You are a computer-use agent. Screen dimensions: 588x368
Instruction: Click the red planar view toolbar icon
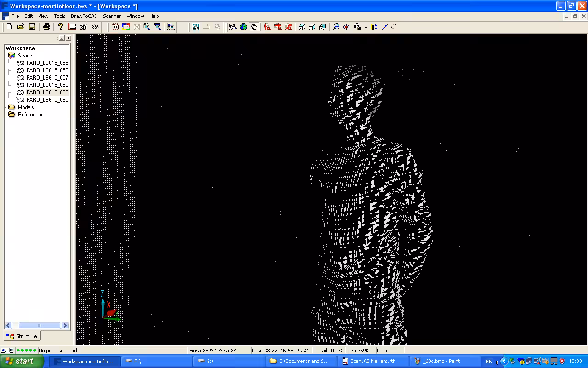click(72, 27)
